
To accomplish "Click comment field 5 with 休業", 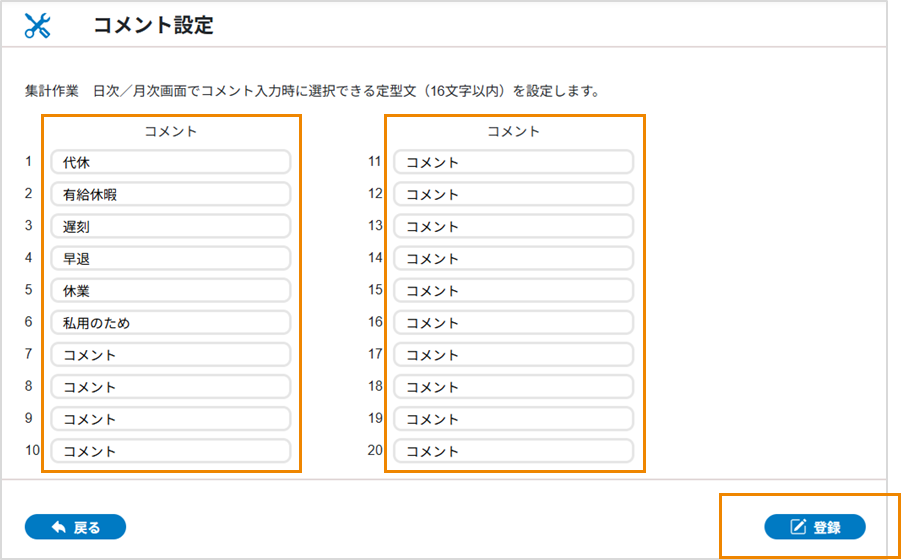I will (x=170, y=290).
